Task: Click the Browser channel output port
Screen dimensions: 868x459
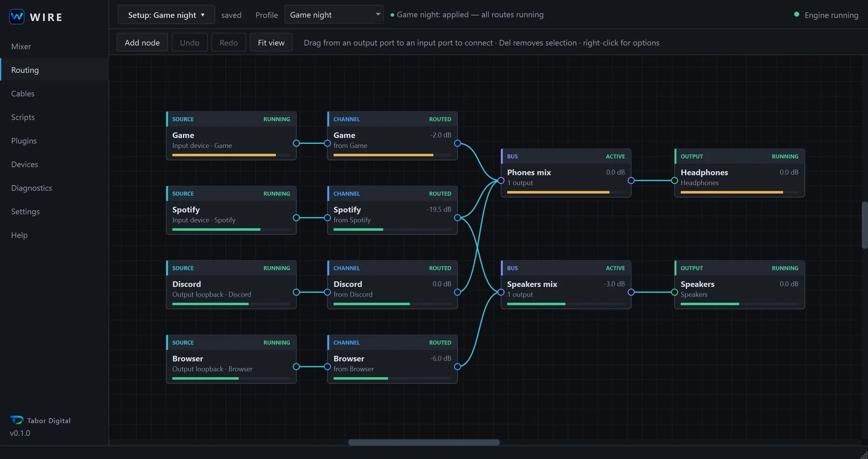Action: tap(458, 367)
